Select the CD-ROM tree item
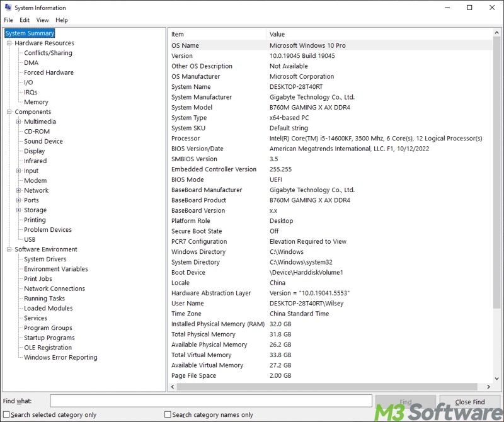The image size is (504, 422). (37, 132)
